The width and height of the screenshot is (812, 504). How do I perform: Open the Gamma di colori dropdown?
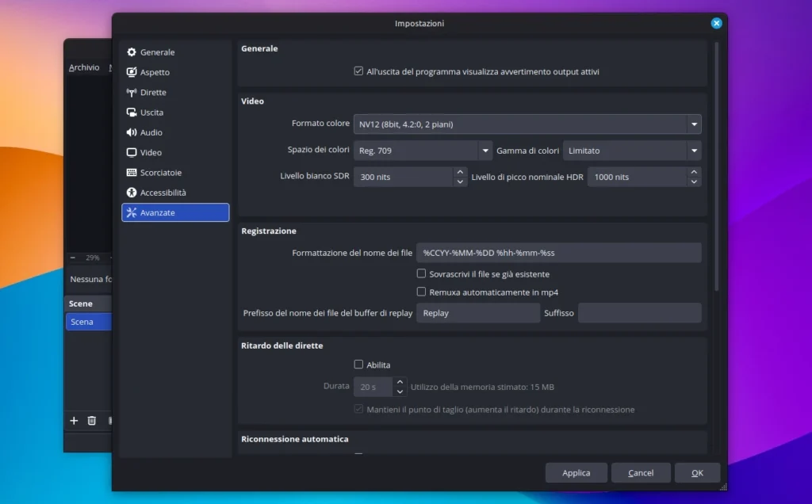point(631,151)
